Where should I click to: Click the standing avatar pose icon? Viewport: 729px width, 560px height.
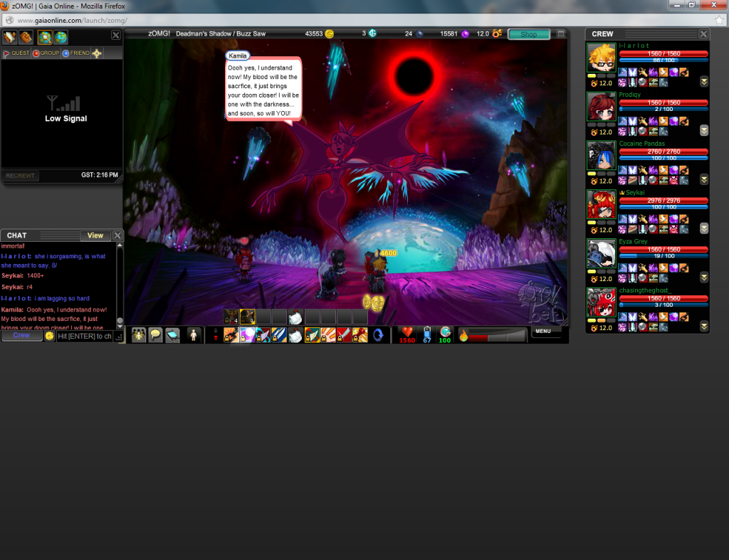click(194, 334)
